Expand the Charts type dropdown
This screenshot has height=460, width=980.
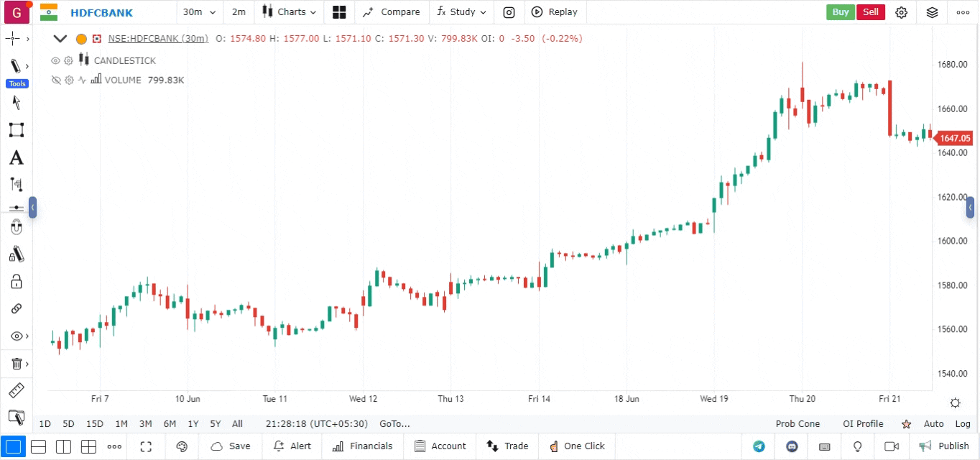[x=289, y=12]
